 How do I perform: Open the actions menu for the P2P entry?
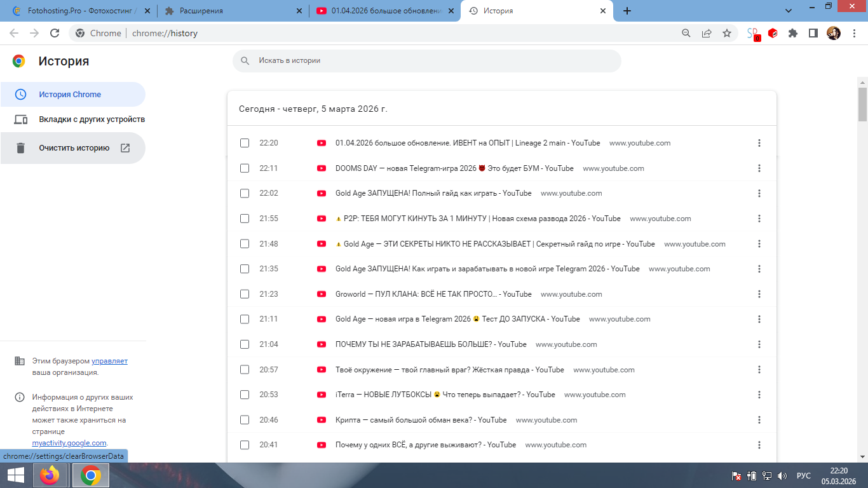[x=759, y=219]
